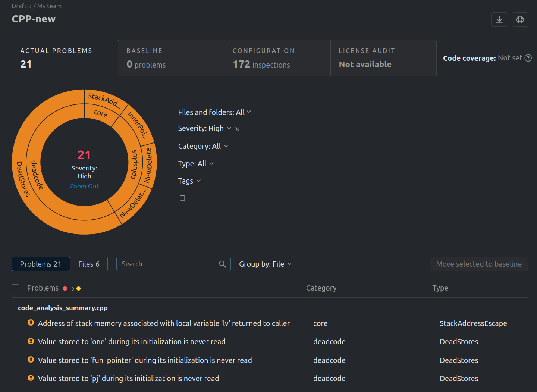The width and height of the screenshot is (537, 392).
Task: Expand the Files and folders dropdown
Action: click(x=214, y=112)
